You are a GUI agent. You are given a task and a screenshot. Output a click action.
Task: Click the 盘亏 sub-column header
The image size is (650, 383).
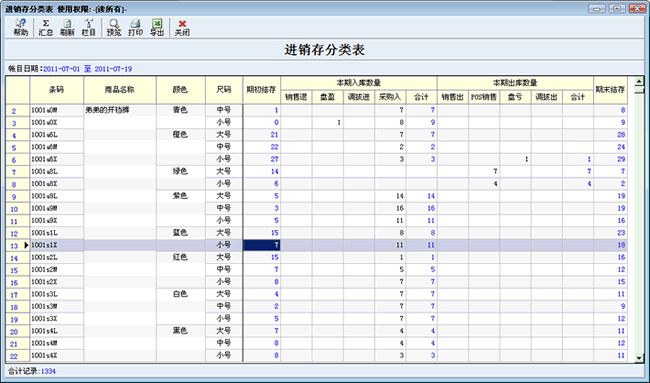click(x=515, y=97)
